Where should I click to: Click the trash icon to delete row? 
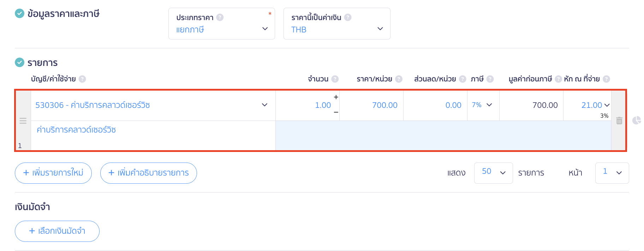619,121
